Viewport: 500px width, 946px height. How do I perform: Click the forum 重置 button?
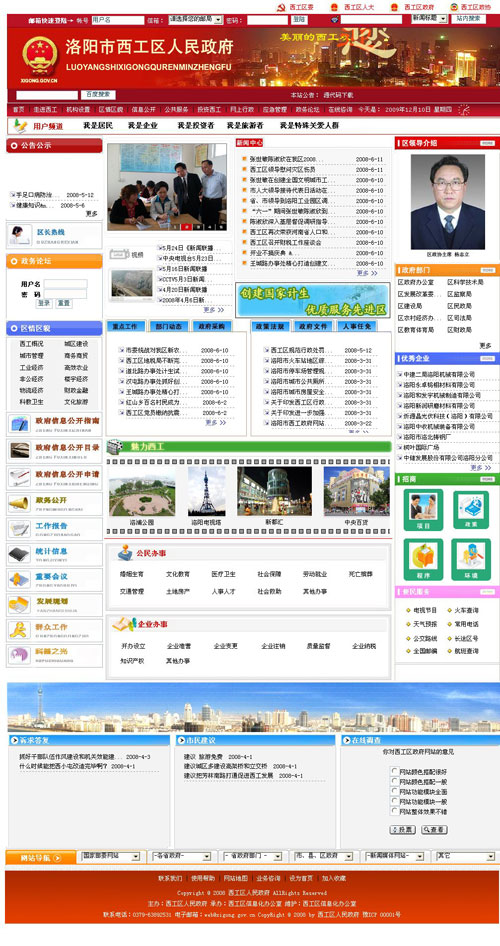[63, 303]
